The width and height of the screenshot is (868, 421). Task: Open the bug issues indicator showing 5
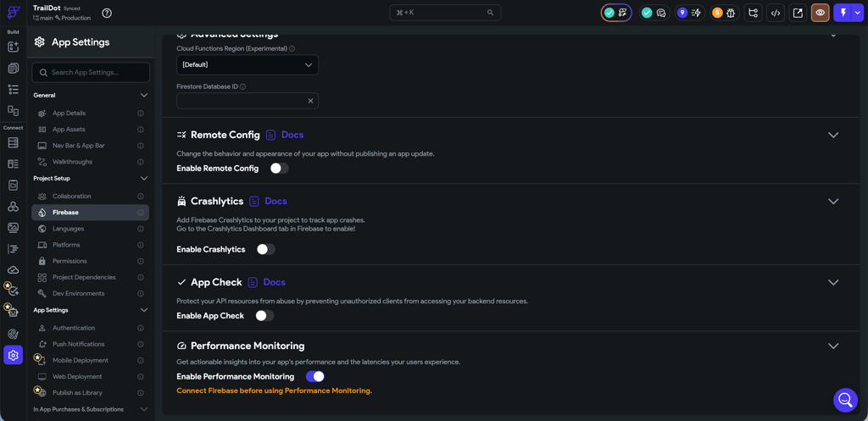click(x=724, y=13)
